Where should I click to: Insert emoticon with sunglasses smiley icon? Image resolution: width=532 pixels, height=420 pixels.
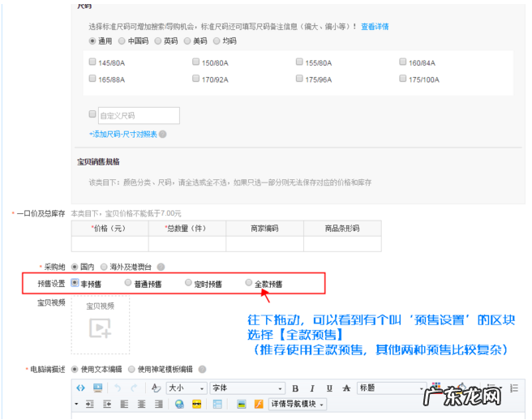(197, 404)
